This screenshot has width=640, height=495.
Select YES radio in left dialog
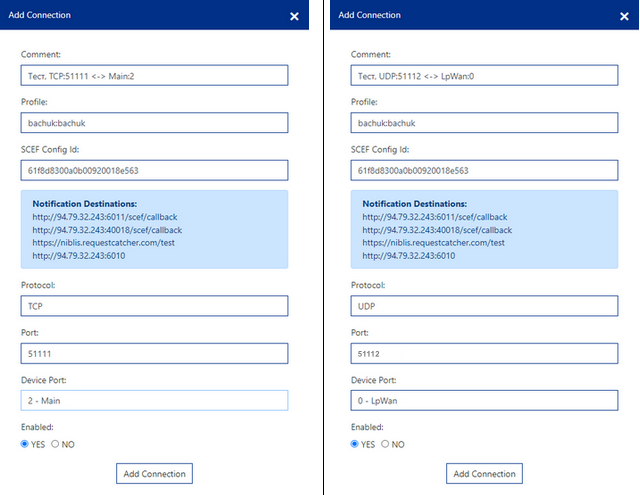pos(24,444)
